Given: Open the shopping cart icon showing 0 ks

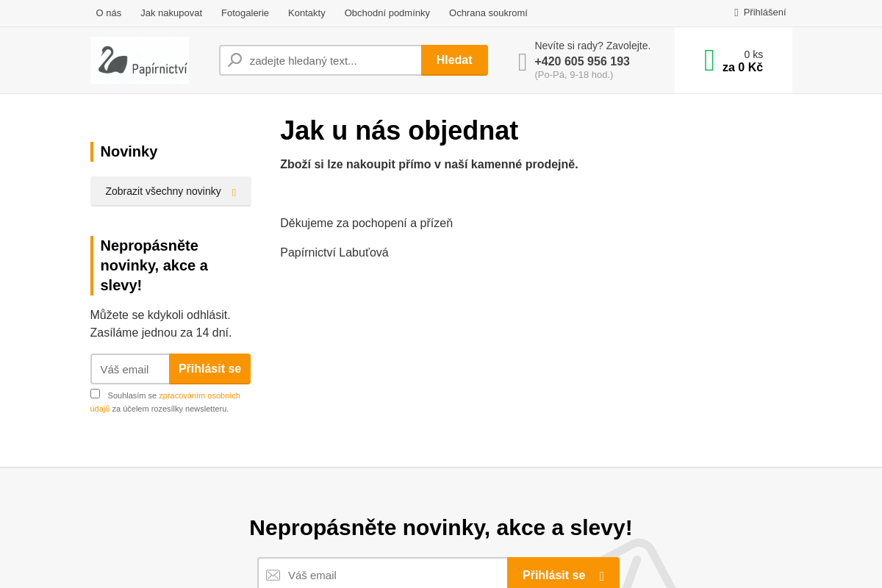Looking at the screenshot, I should [709, 60].
